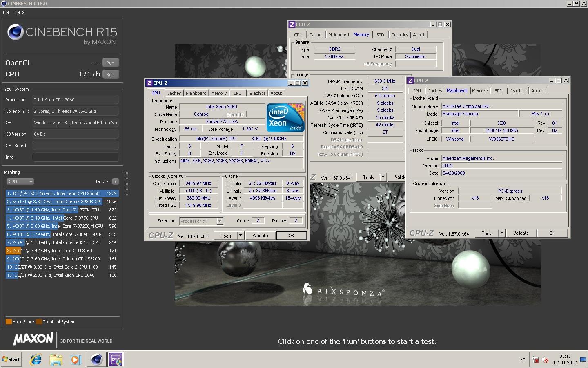Switch to SPD tab in front CPU-Z window
This screenshot has height=368, width=588.
point(238,93)
